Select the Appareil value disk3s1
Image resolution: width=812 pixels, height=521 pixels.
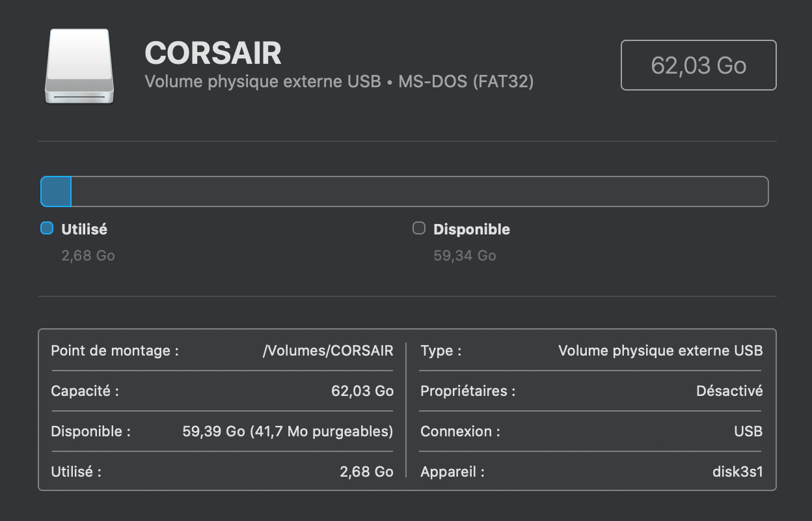click(737, 472)
